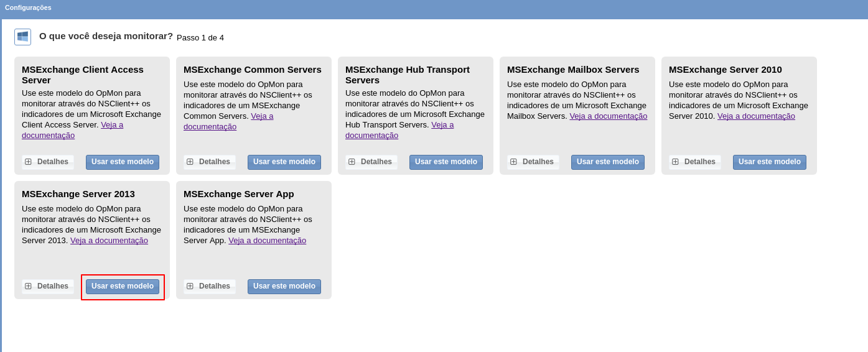View documentation for MSExchange Server 2013
This screenshot has width=868, height=352.
pyautogui.click(x=109, y=241)
